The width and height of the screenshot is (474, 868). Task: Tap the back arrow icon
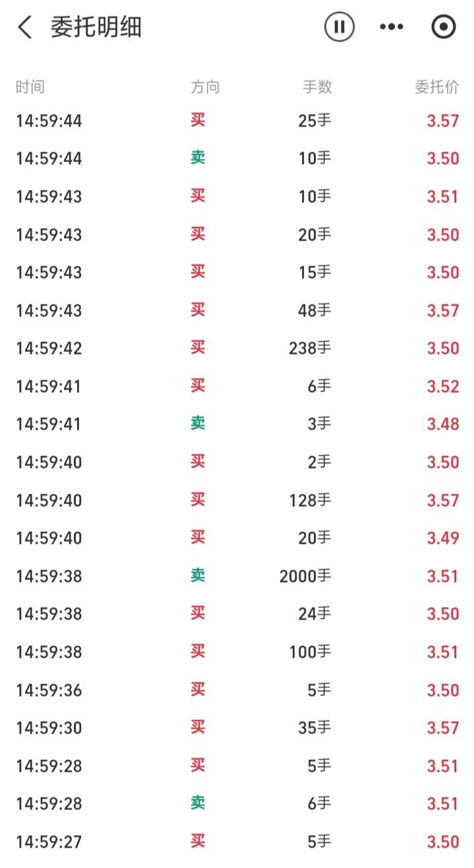tap(25, 28)
